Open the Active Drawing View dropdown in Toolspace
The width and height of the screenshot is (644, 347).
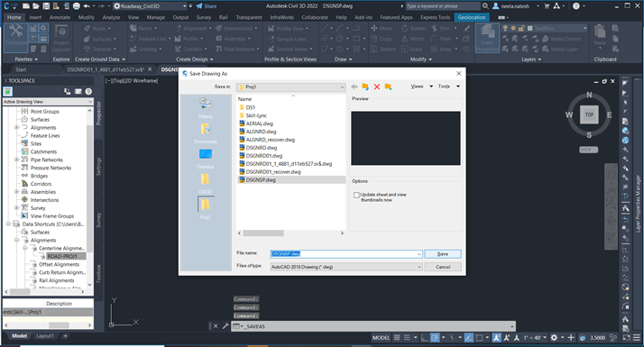[x=48, y=102]
